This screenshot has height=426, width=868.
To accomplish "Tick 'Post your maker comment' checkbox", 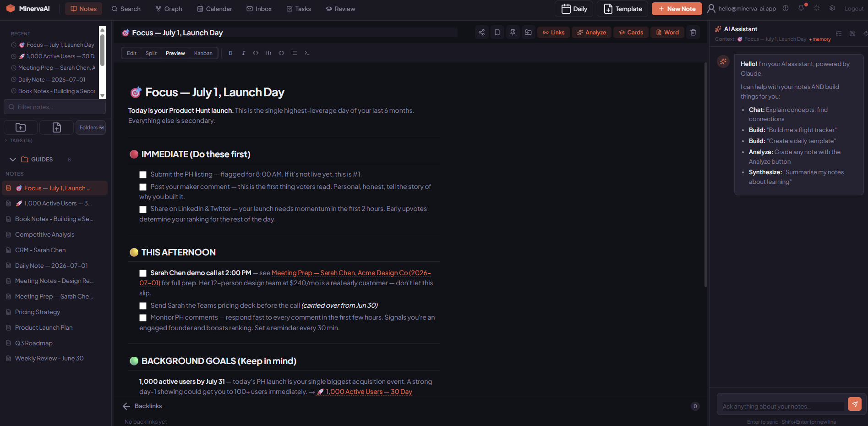I will click(x=143, y=187).
